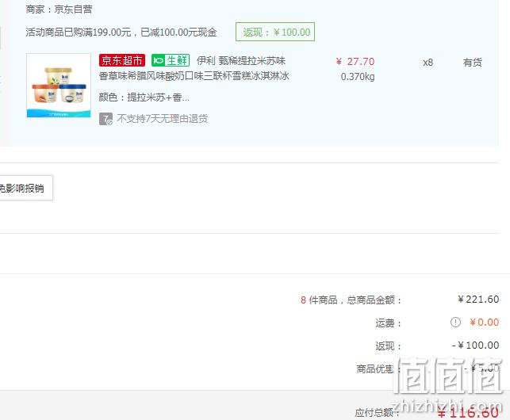The image size is (510, 420).
Task: Select the text 不支持7天无理由退货
Action: point(163,119)
